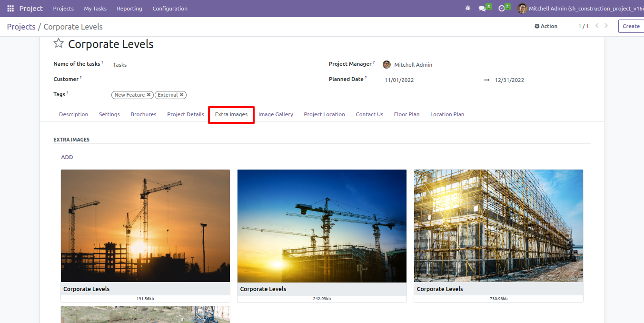Click the Tags label
Viewport: 644px width, 323px height.
tap(59, 94)
